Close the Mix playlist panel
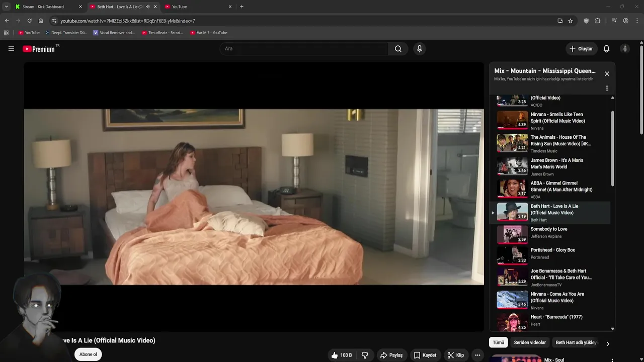Screen dimensions: 644x362 (607, 73)
